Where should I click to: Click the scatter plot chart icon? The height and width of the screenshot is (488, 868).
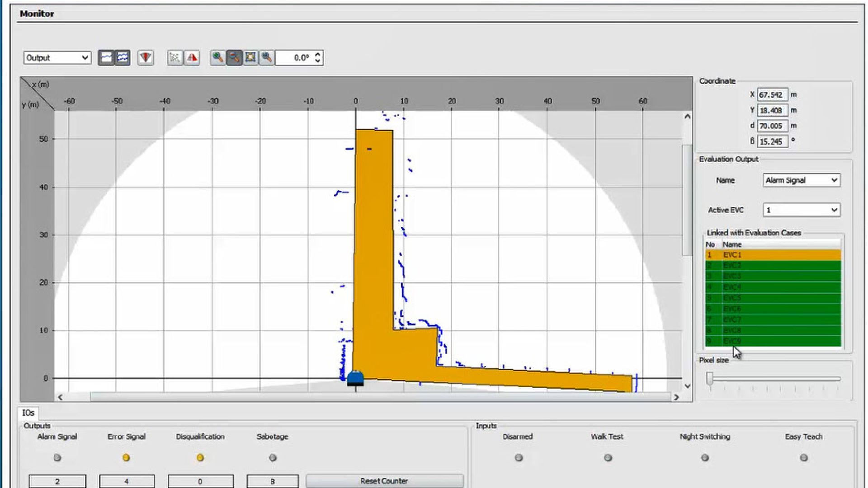pos(175,57)
